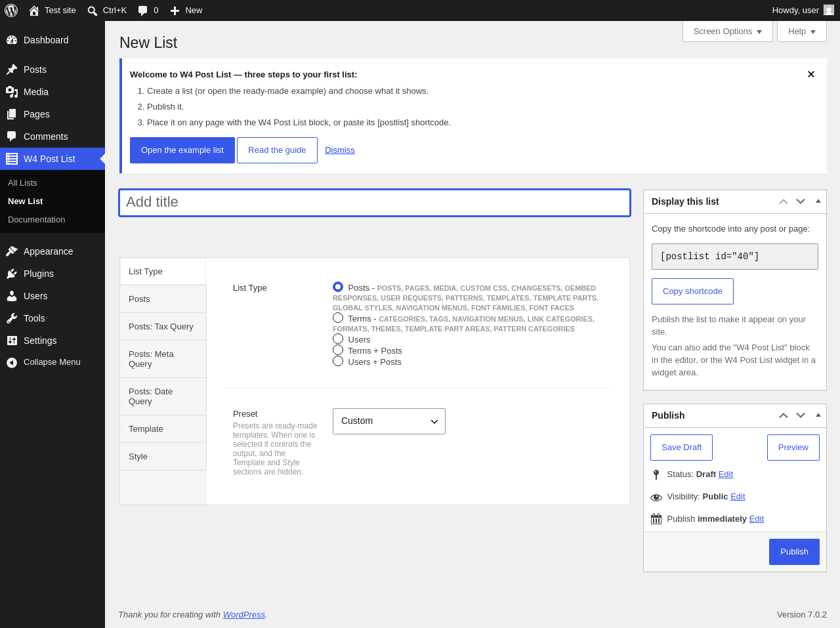Click the WordPress logo in admin bar
This screenshot has height=628, width=840.
11,10
